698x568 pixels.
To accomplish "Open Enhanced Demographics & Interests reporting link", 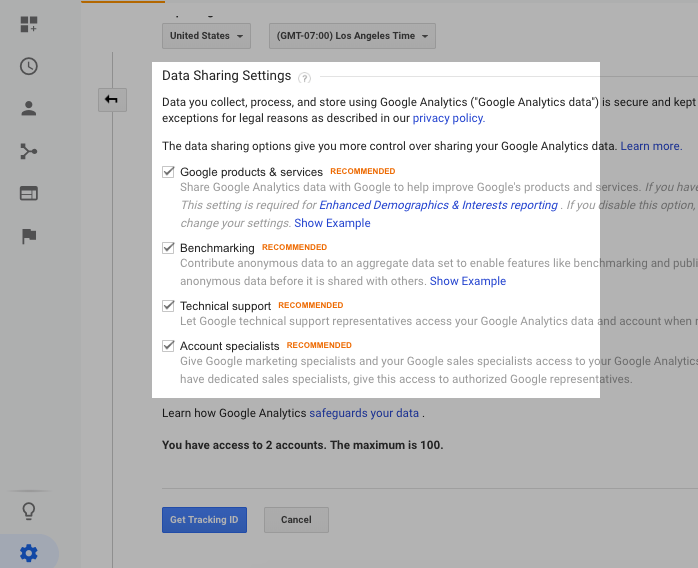I will coord(438,205).
